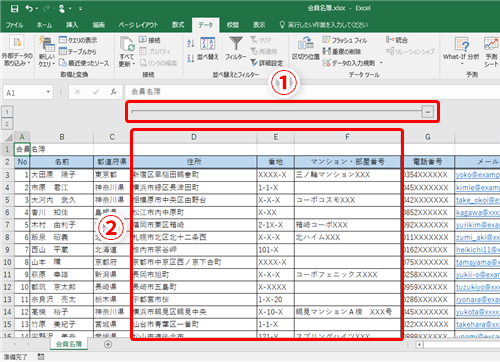Click the 電話番号 header cell

(x=428, y=162)
